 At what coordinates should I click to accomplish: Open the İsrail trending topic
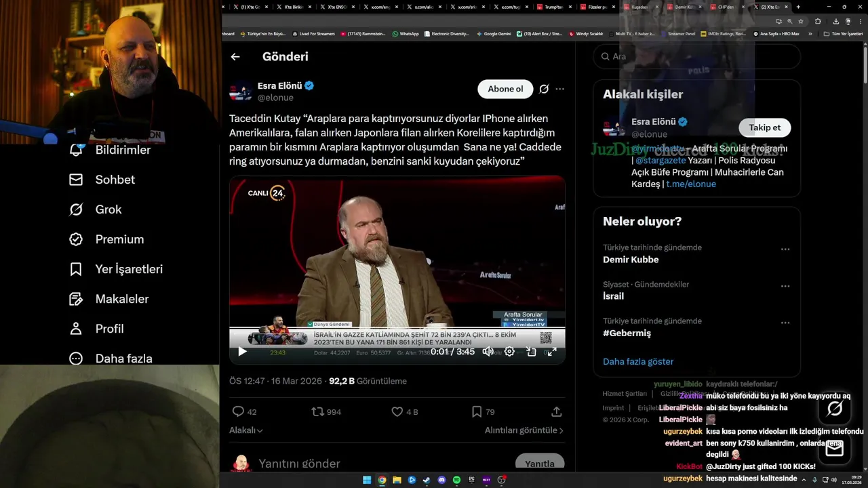point(613,296)
